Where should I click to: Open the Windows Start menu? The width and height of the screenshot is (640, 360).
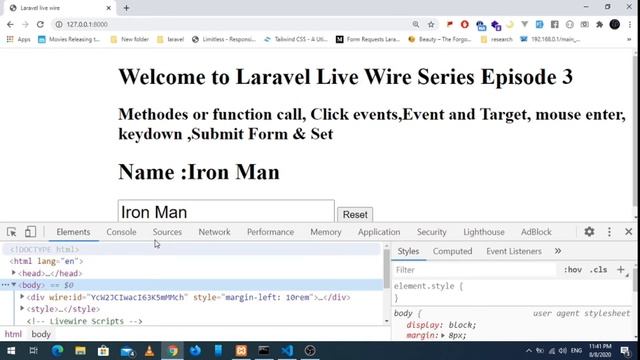point(11,351)
